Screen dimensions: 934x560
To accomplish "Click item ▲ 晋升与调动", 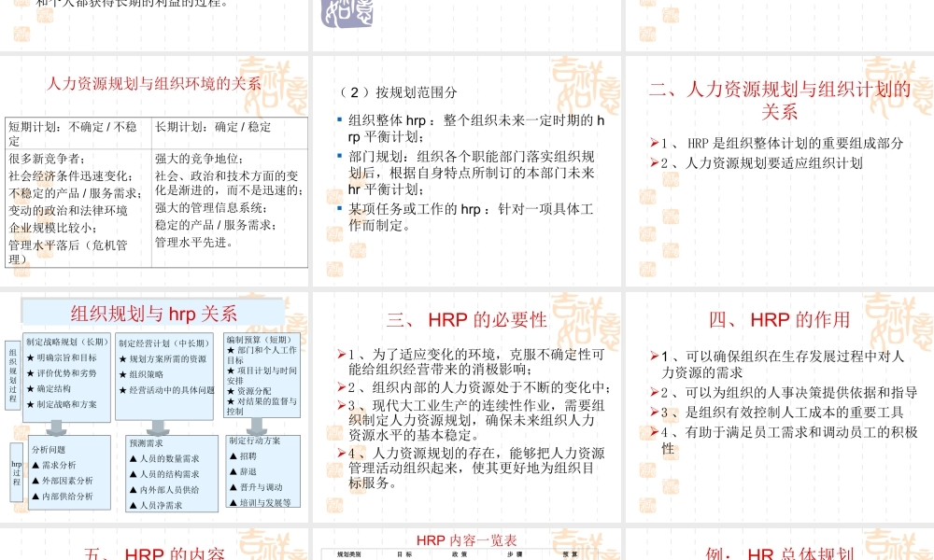I will click(x=256, y=487).
